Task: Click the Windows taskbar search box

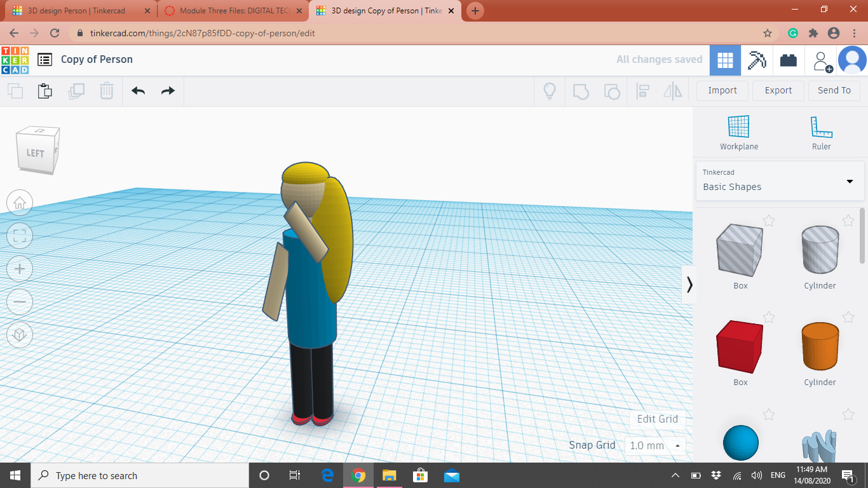Action: pyautogui.click(x=139, y=475)
